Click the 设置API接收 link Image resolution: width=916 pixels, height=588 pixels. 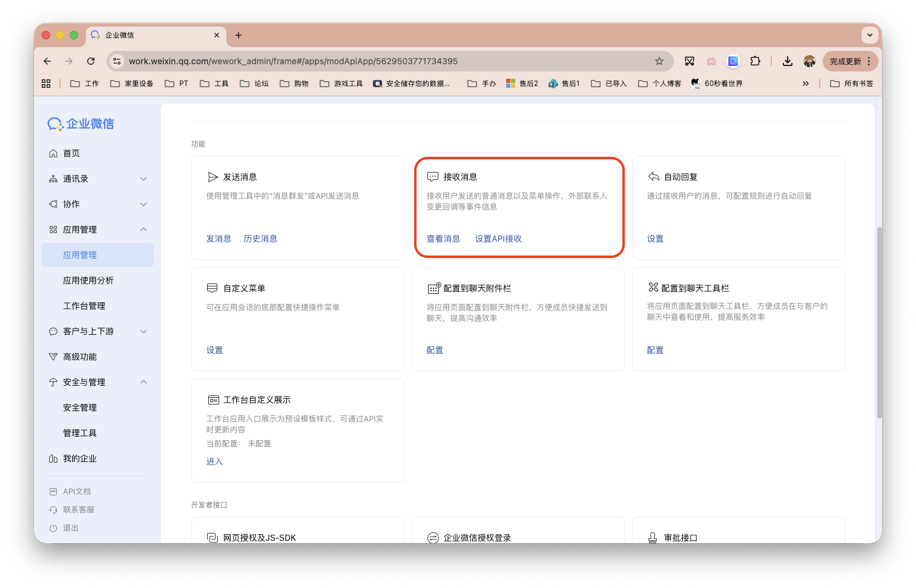pyautogui.click(x=498, y=238)
